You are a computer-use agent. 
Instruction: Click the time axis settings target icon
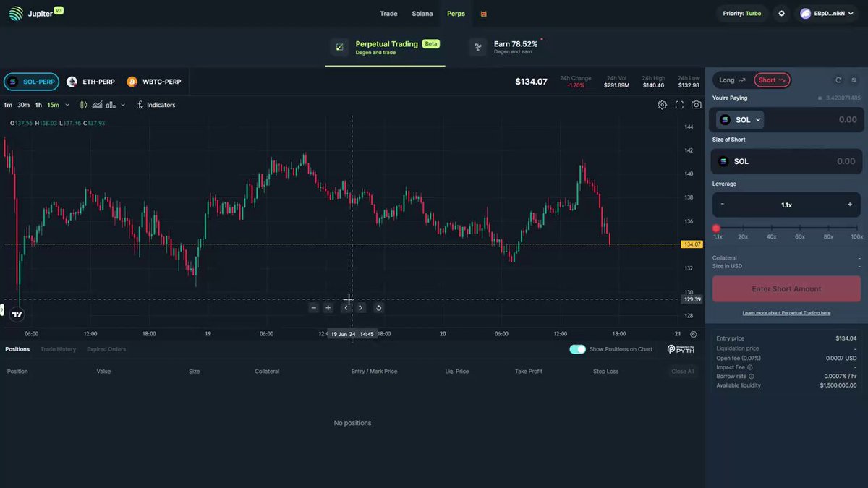click(693, 334)
